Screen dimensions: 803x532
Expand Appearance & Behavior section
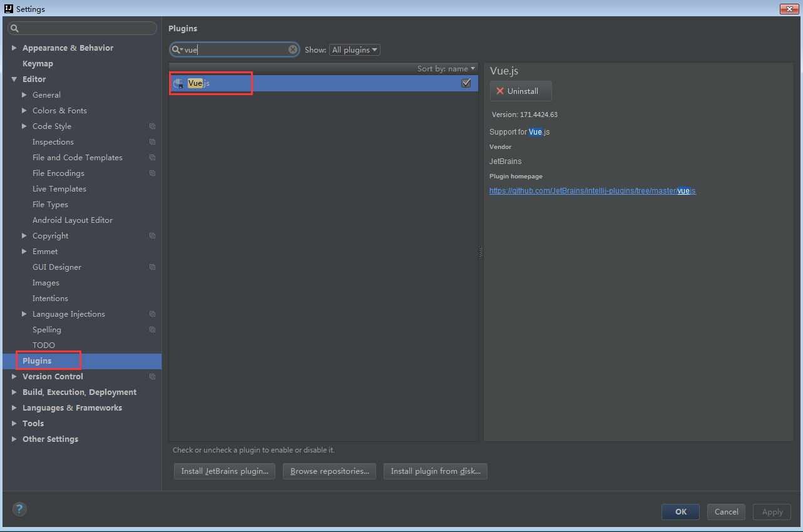(x=14, y=48)
